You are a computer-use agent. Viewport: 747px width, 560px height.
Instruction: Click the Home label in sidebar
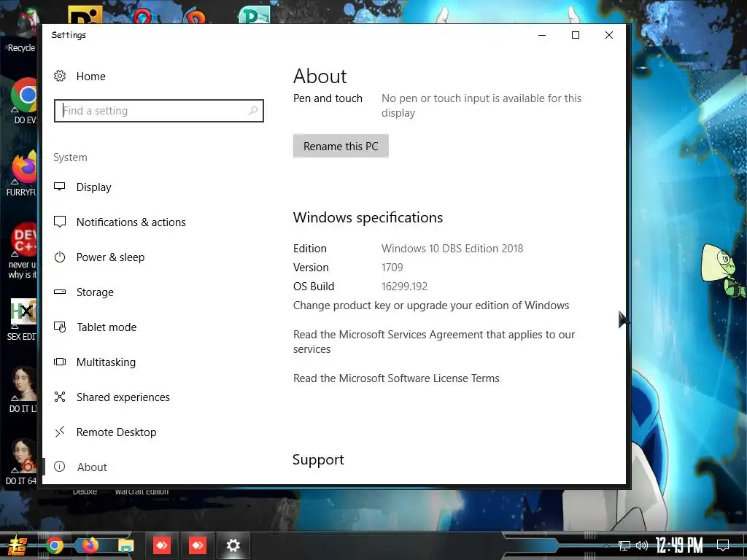[x=91, y=76]
